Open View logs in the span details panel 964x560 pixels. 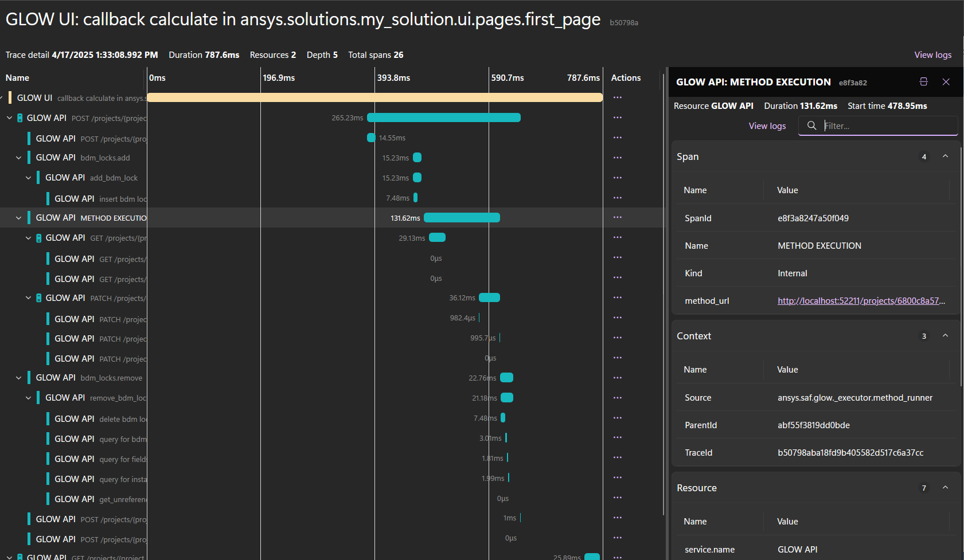coord(767,126)
